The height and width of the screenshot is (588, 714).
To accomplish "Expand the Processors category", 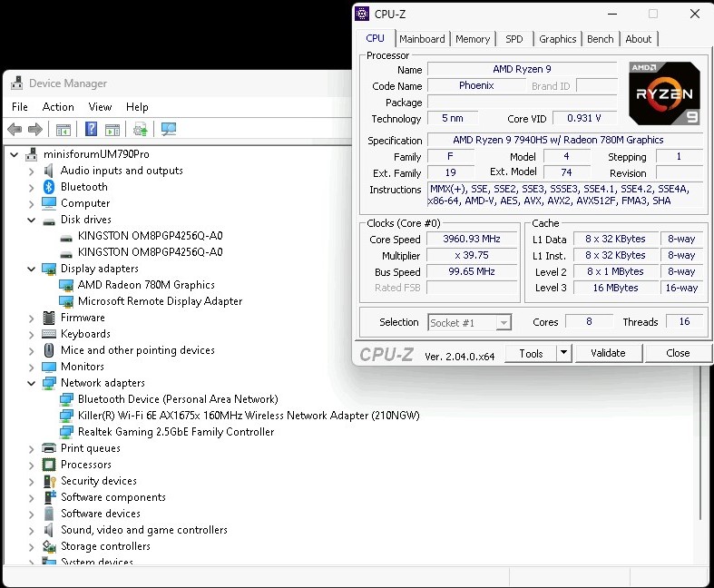I will click(31, 465).
